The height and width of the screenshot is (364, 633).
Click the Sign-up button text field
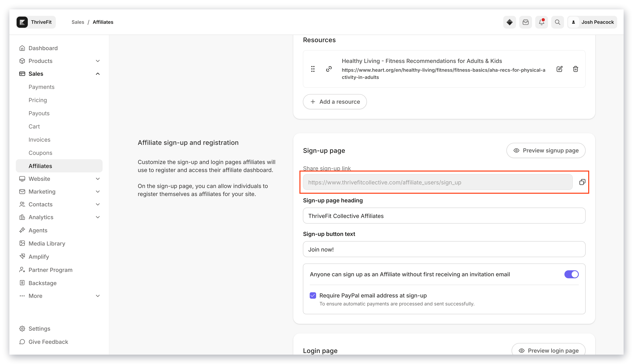(444, 249)
